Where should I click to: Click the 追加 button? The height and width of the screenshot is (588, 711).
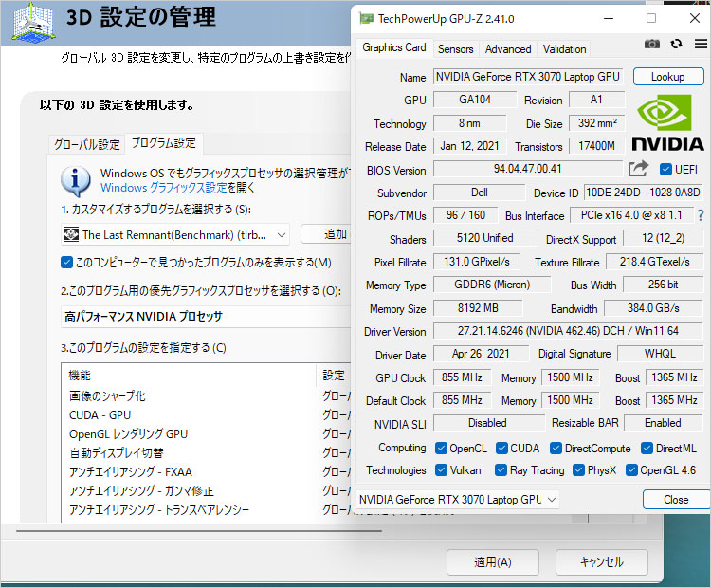[x=326, y=234]
